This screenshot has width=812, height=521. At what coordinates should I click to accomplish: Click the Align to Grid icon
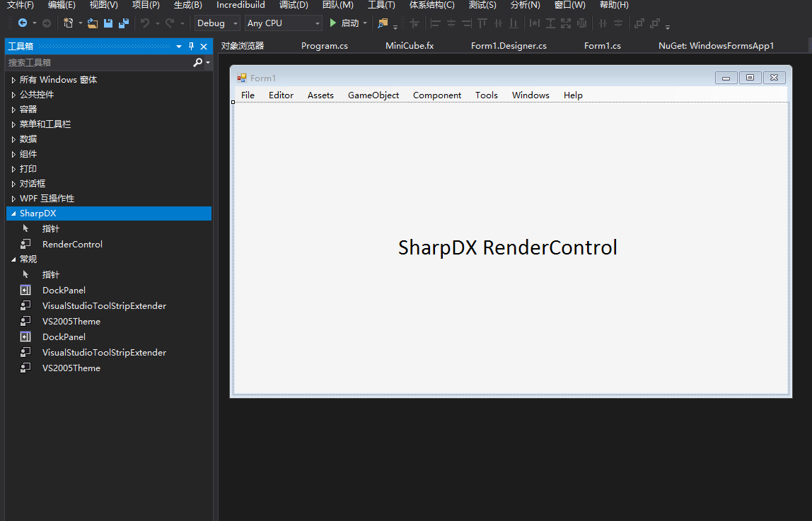coord(414,23)
